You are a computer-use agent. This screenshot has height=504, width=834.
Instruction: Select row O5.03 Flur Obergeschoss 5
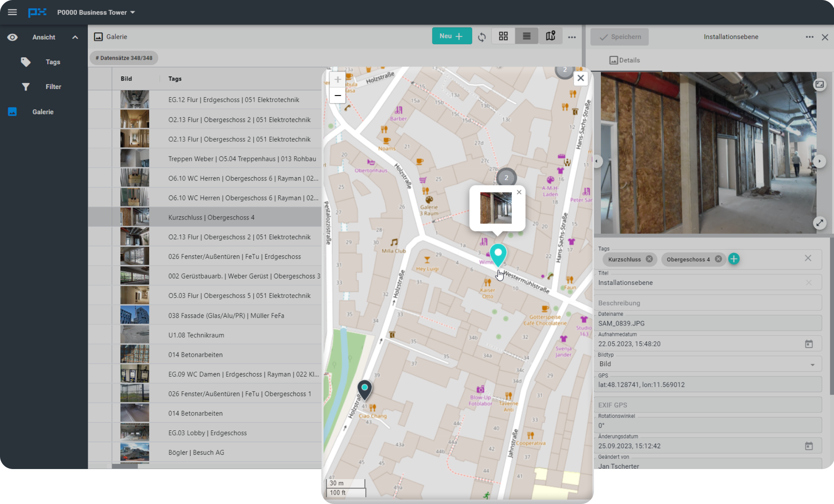click(x=205, y=295)
